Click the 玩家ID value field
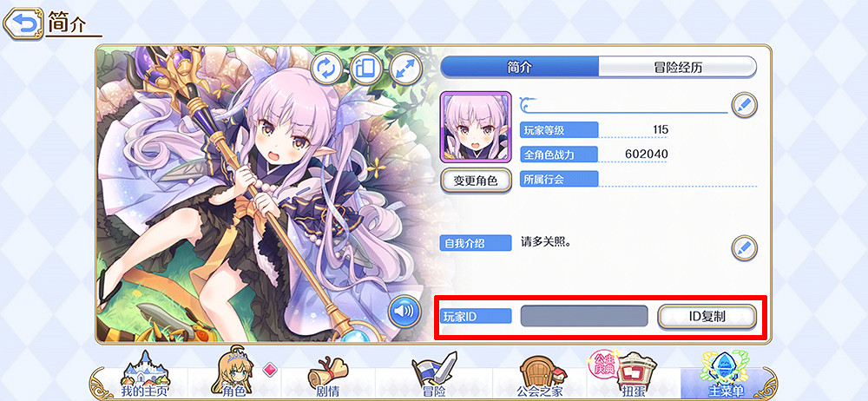This screenshot has height=401, width=868. tap(584, 316)
